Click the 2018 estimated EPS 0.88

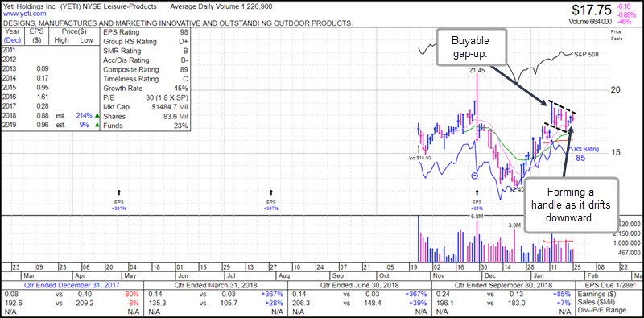pyautogui.click(x=42, y=116)
